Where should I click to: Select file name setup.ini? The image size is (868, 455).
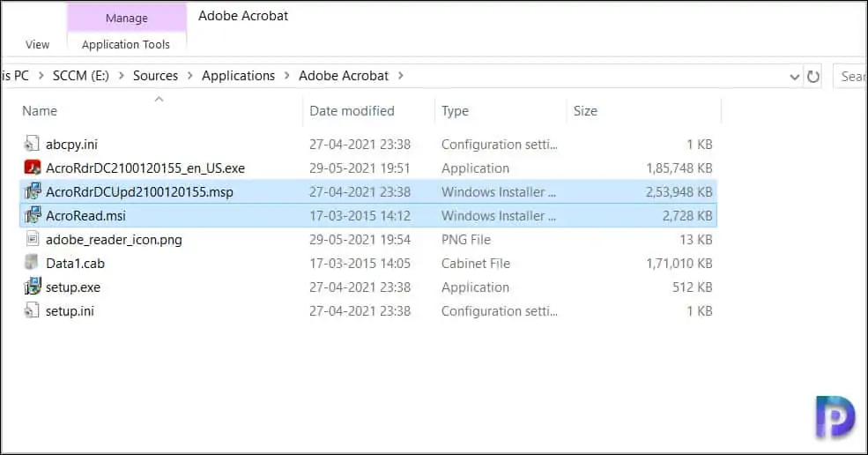pyautogui.click(x=70, y=311)
